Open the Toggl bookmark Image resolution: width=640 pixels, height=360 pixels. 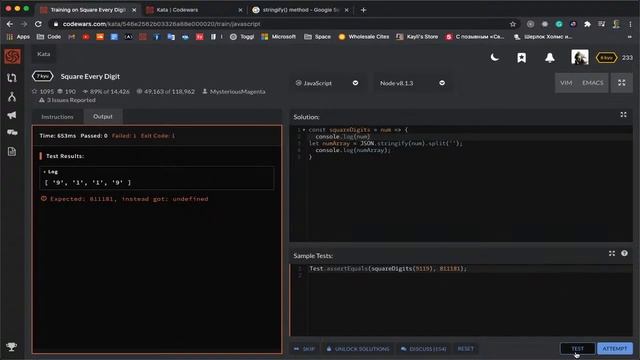coord(242,37)
